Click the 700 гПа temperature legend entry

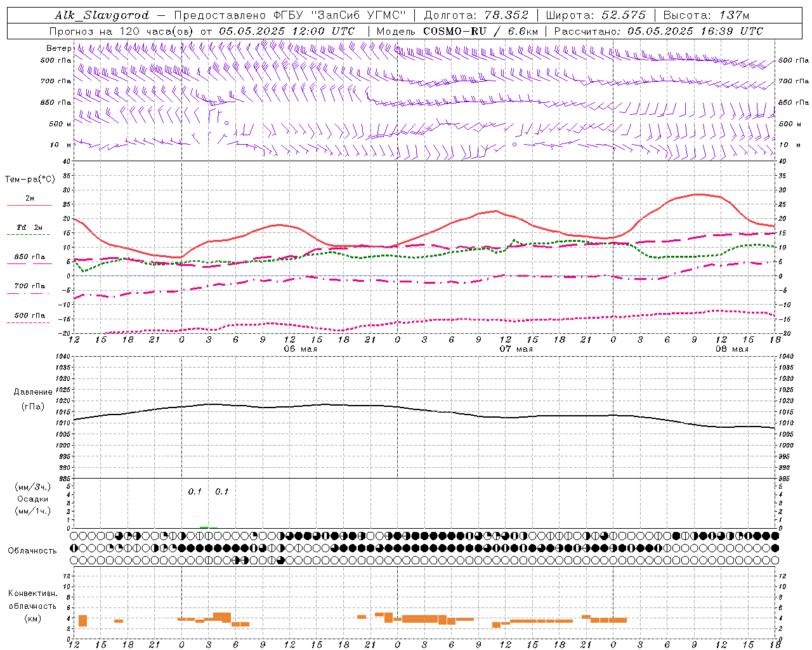pos(30,286)
